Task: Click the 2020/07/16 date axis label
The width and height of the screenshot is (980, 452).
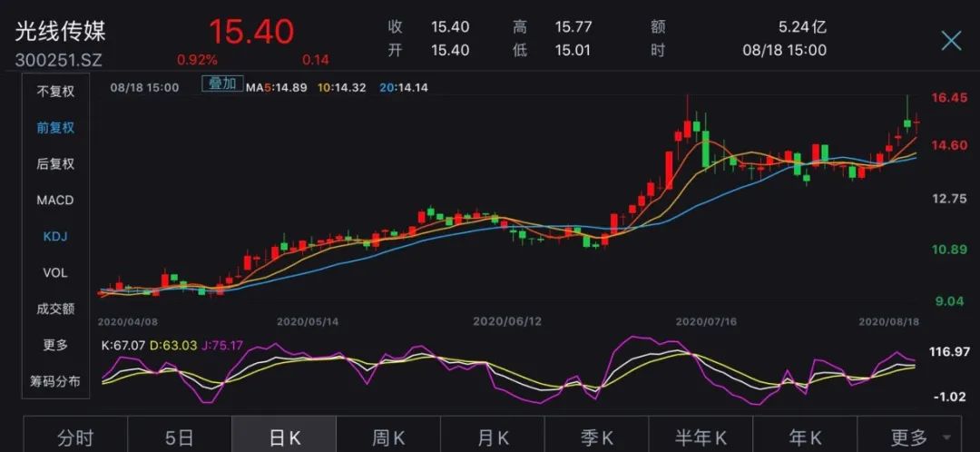Action: tap(706, 321)
